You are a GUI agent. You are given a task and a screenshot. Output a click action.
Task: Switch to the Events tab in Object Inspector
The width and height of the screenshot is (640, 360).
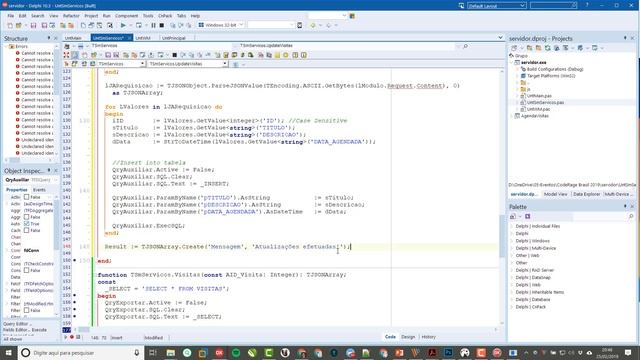[39, 190]
